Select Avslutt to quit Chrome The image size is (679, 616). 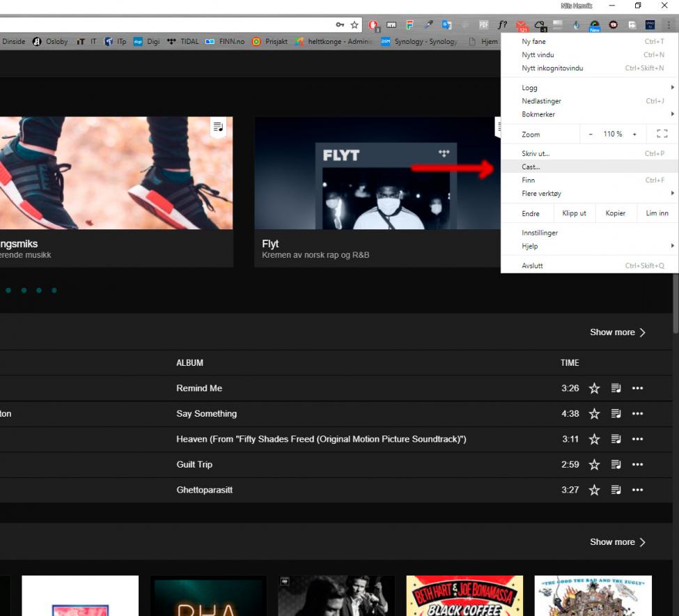point(589,265)
